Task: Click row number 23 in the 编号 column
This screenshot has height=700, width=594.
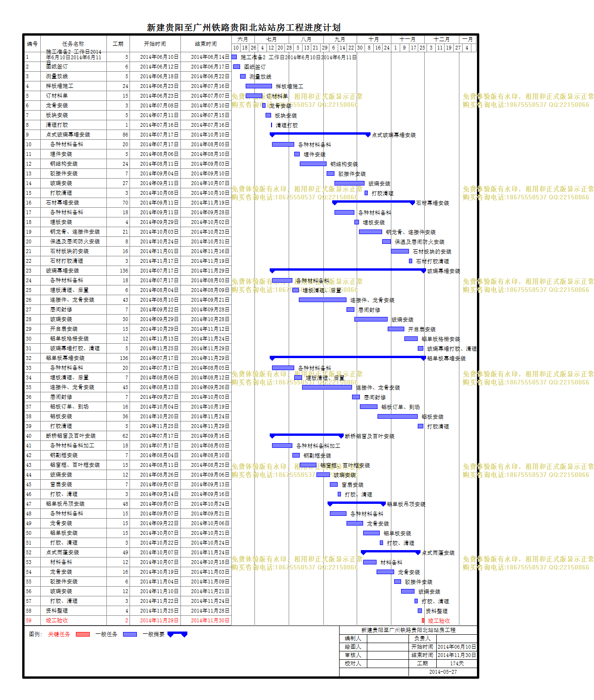Action: point(29,271)
